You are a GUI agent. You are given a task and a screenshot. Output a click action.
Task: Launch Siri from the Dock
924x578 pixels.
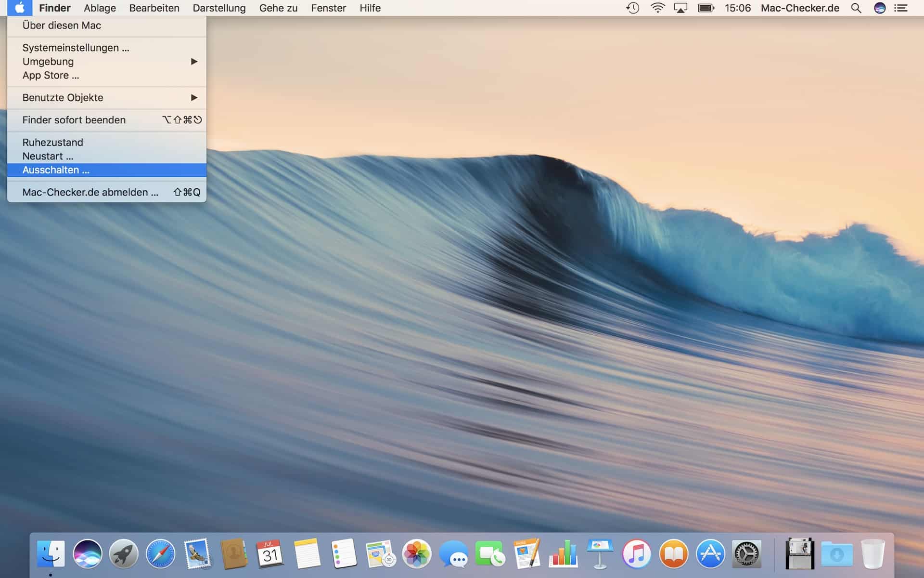pyautogui.click(x=87, y=554)
